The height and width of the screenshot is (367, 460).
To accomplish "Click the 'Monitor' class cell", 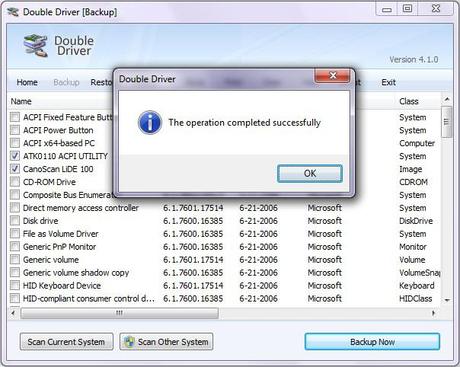I will point(413,247).
